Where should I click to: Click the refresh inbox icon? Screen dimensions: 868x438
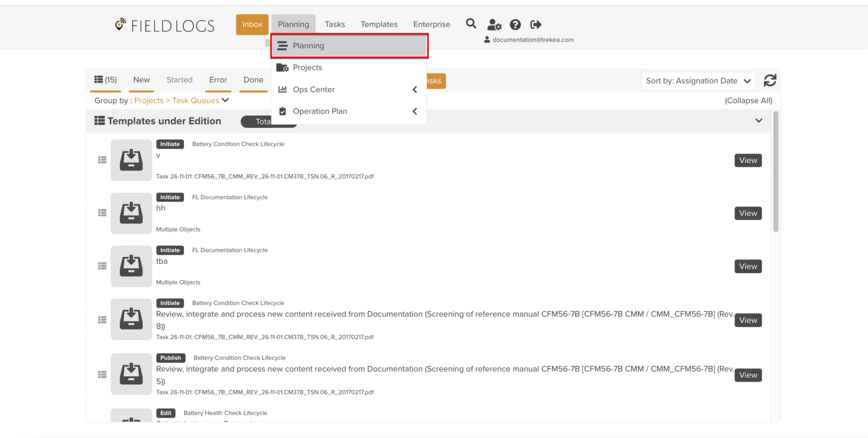pyautogui.click(x=770, y=81)
